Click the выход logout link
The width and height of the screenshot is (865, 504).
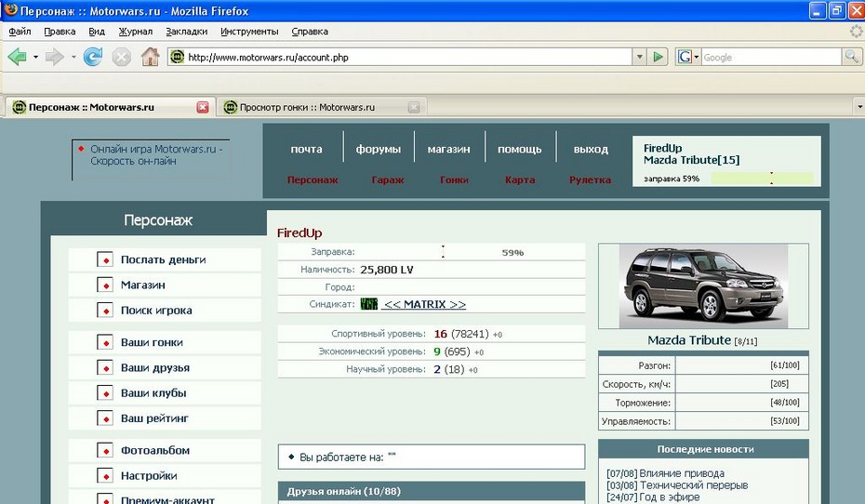(591, 149)
